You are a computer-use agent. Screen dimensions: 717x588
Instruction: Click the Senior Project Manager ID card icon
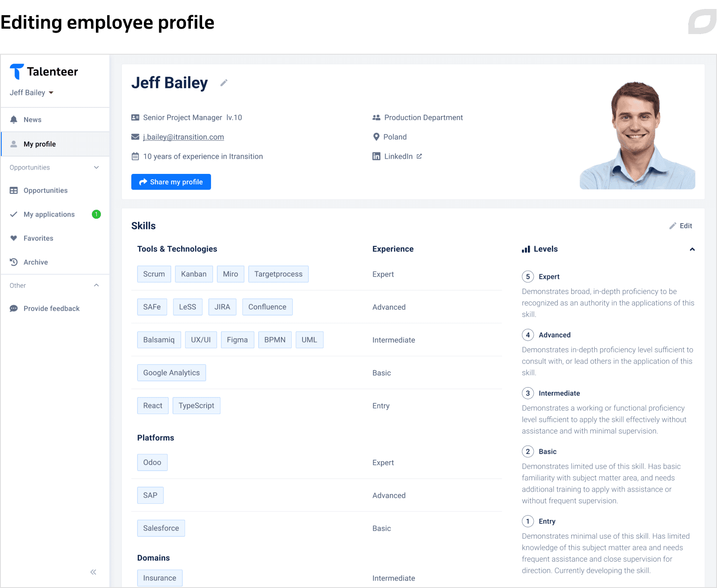coord(135,117)
